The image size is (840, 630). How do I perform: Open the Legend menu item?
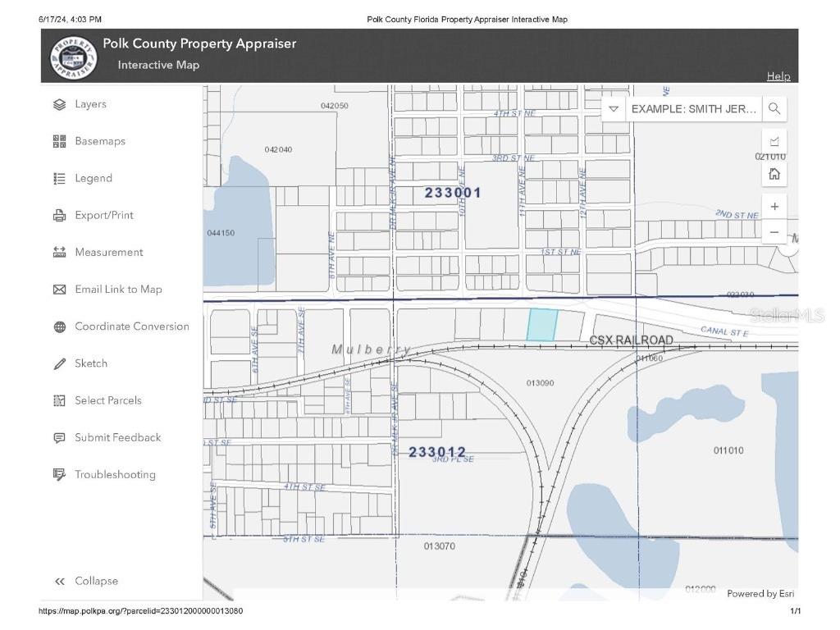[94, 178]
